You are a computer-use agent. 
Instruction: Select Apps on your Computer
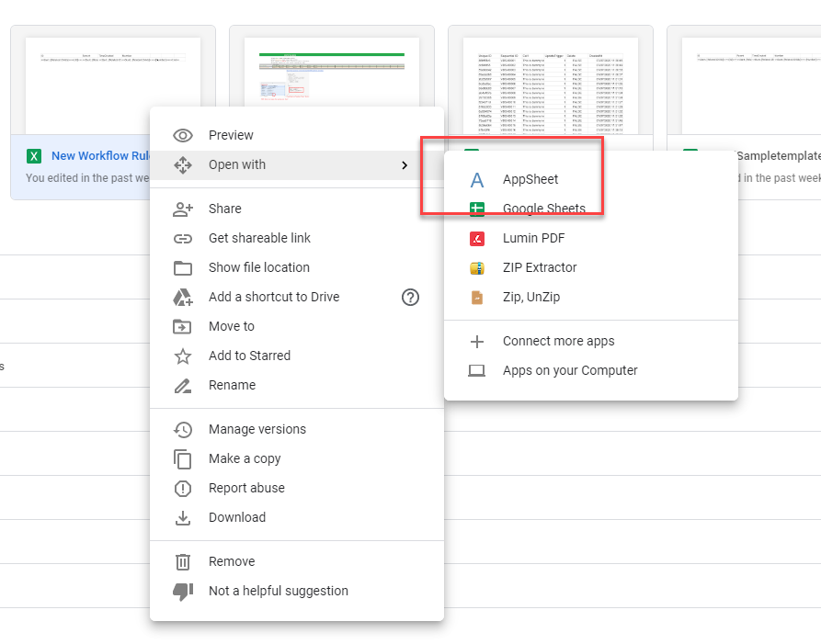click(x=591, y=371)
